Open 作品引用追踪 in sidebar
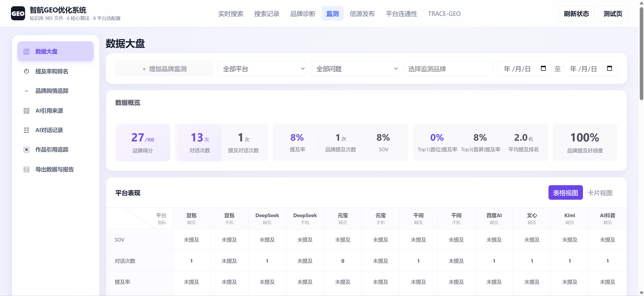 (x=55, y=149)
